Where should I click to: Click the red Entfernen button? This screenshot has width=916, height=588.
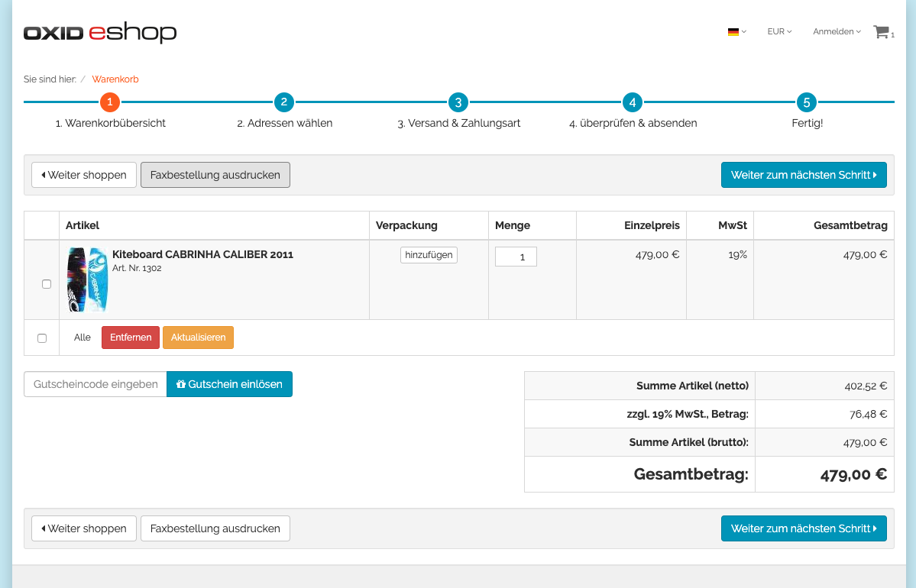(131, 338)
